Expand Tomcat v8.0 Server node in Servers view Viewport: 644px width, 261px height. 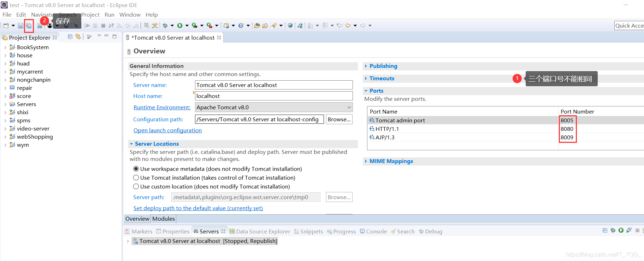point(128,241)
